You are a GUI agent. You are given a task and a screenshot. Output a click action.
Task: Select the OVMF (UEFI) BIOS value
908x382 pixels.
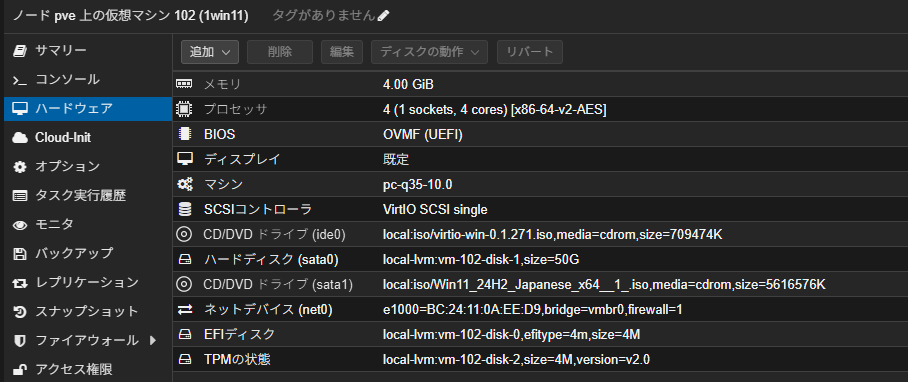[423, 134]
